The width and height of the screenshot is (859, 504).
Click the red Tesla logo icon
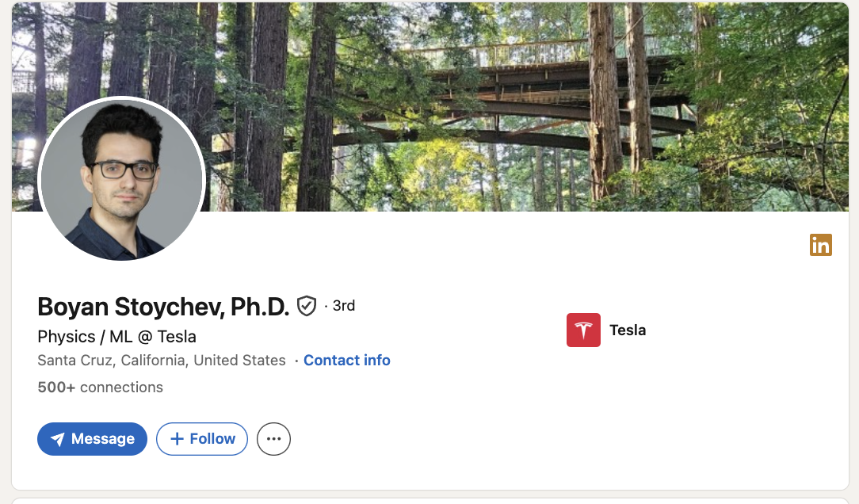tap(583, 330)
